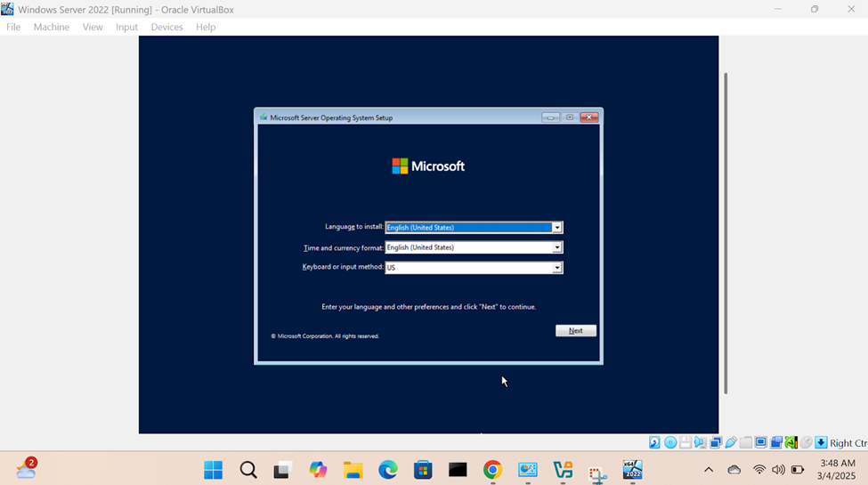Show hidden system tray icons chevron
The width and height of the screenshot is (868, 485).
click(x=709, y=470)
